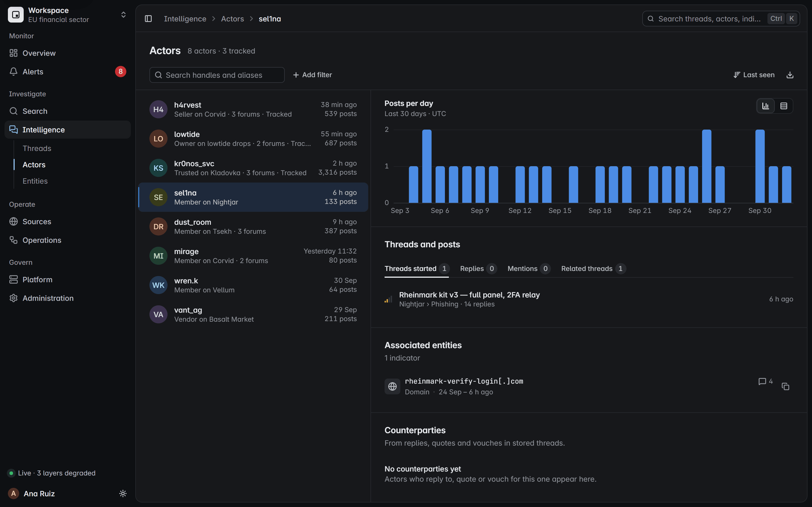Expand the Workspace switcher chevrons
This screenshot has height=507, width=812.
coord(123,15)
